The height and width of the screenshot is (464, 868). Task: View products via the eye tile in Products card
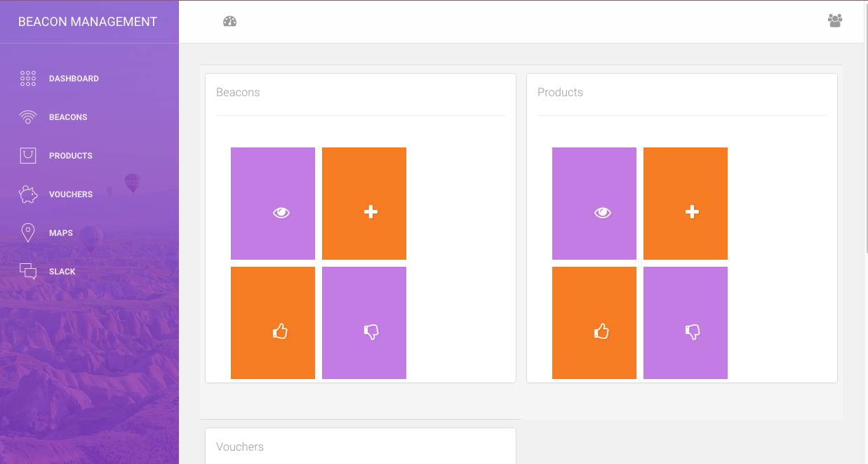(594, 204)
